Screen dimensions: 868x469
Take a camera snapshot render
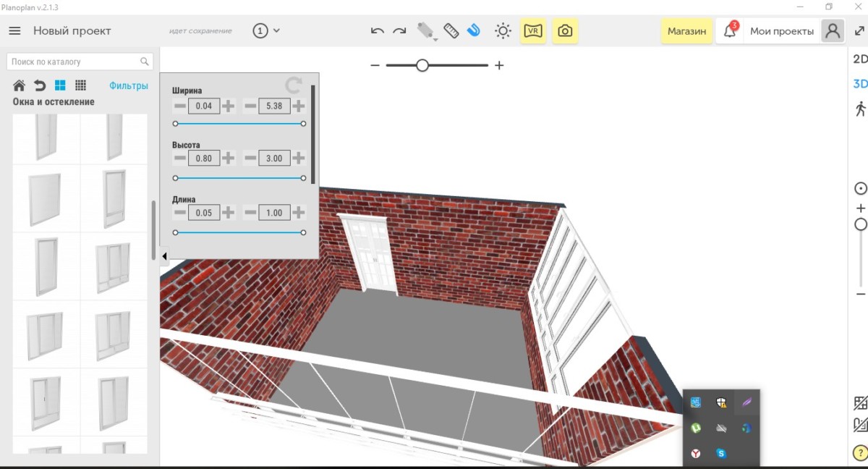[565, 31]
